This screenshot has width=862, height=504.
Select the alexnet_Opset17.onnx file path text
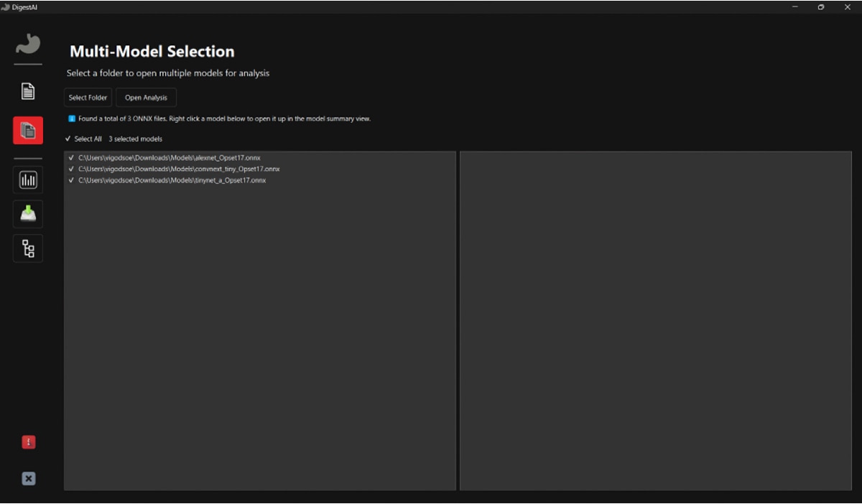(x=170, y=157)
